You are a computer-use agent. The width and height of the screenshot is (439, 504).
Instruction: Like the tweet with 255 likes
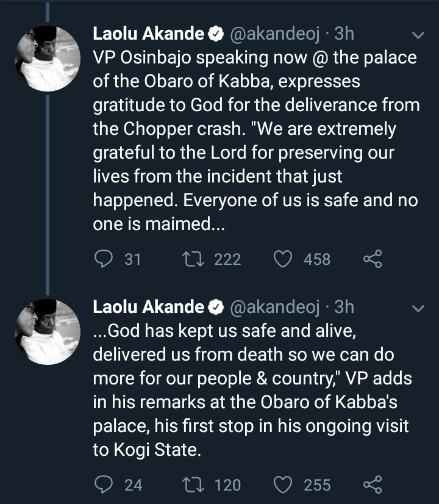(282, 485)
